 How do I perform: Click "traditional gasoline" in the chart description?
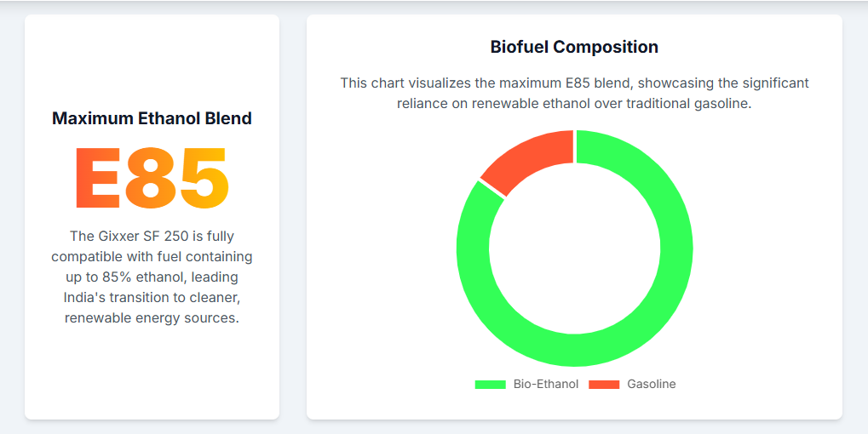pos(690,103)
